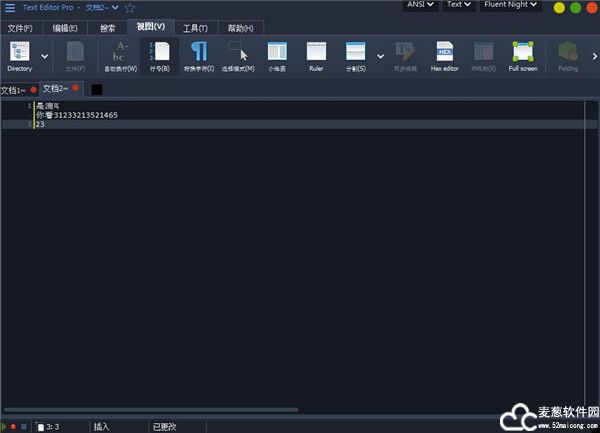Star the document with the favorite icon

pyautogui.click(x=130, y=7)
